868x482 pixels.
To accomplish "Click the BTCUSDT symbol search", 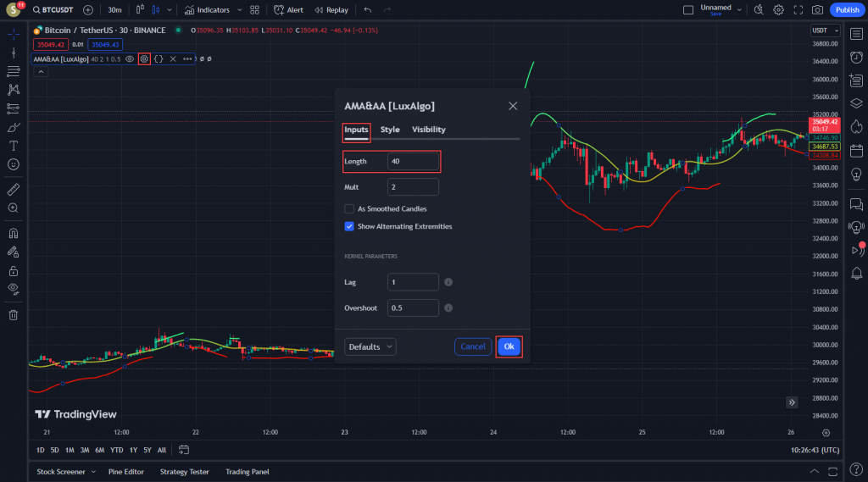I will point(53,10).
